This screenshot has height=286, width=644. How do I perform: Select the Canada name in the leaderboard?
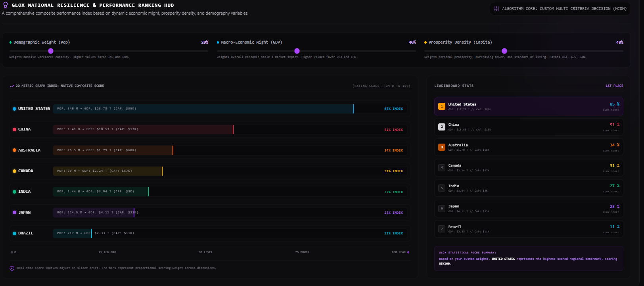[455, 165]
